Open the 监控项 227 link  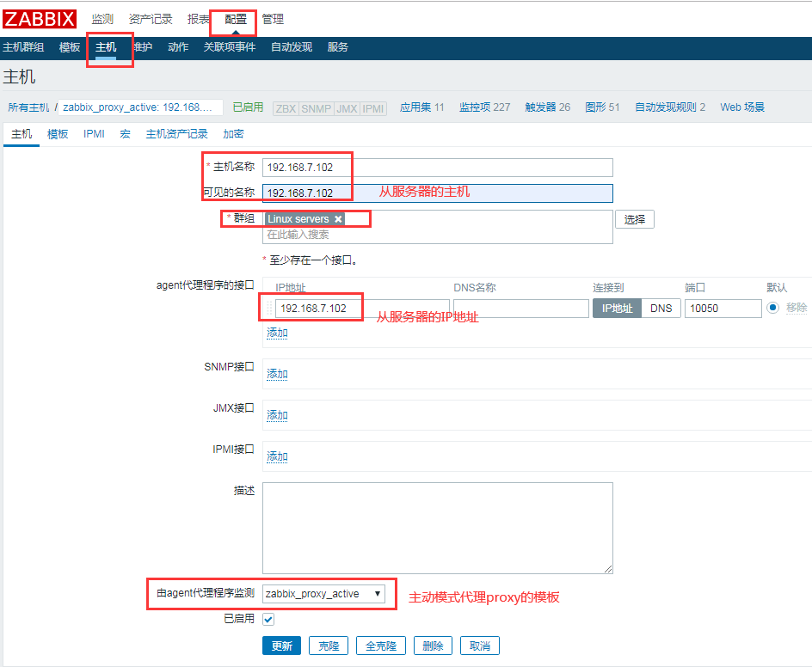pyautogui.click(x=485, y=107)
